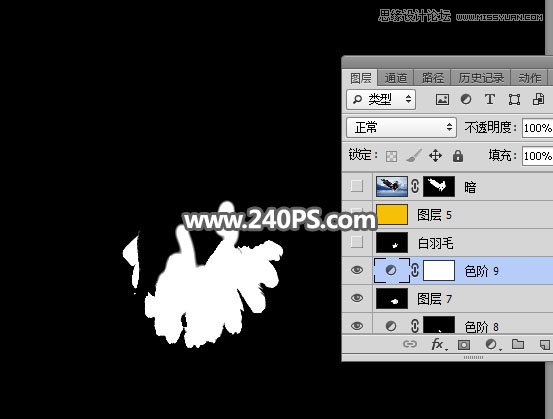Select layer named 色阶 8
The width and height of the screenshot is (553, 419).
point(481,327)
